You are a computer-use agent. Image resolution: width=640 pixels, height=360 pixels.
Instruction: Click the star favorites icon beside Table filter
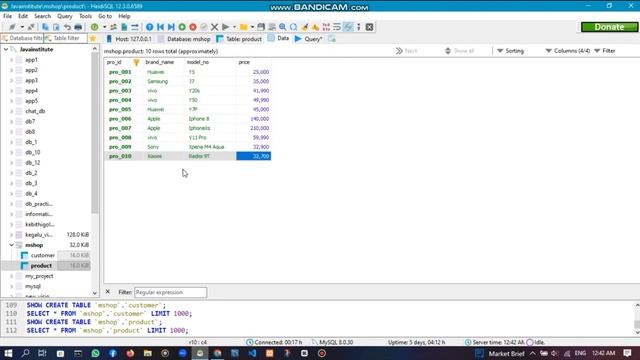tap(93, 38)
